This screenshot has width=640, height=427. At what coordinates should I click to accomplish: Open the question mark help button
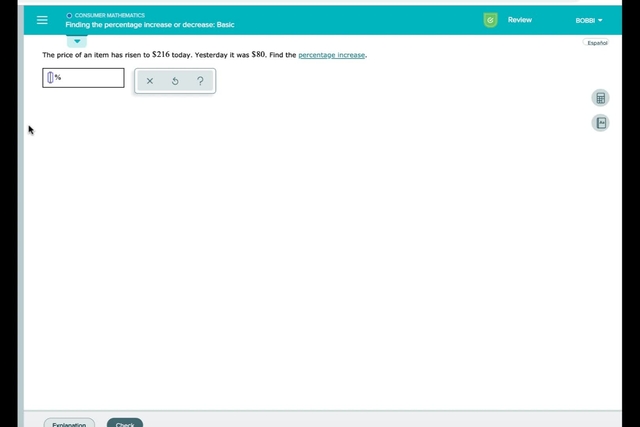pyautogui.click(x=200, y=82)
